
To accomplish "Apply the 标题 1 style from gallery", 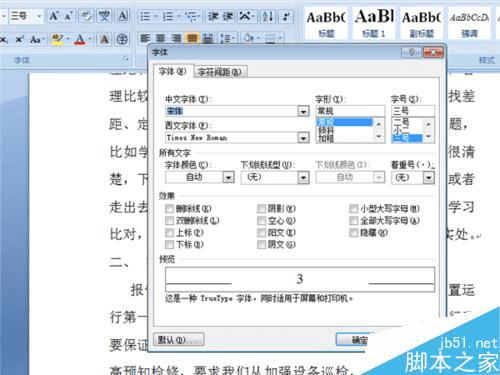I will pos(374,23).
